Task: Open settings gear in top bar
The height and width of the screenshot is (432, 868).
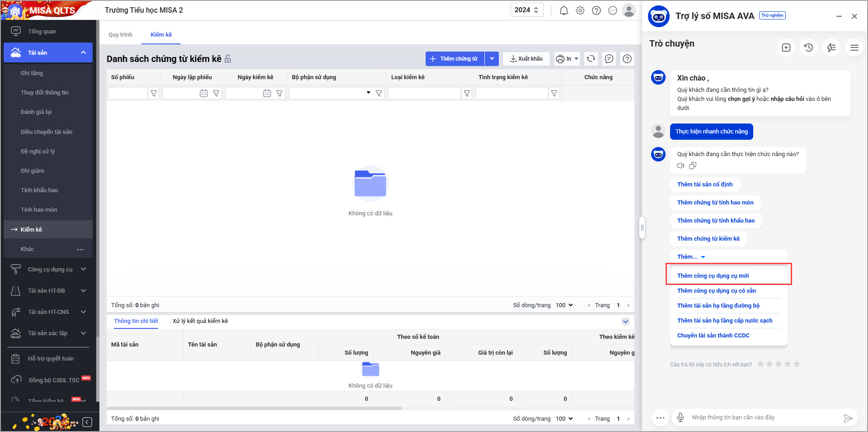Action: click(580, 10)
